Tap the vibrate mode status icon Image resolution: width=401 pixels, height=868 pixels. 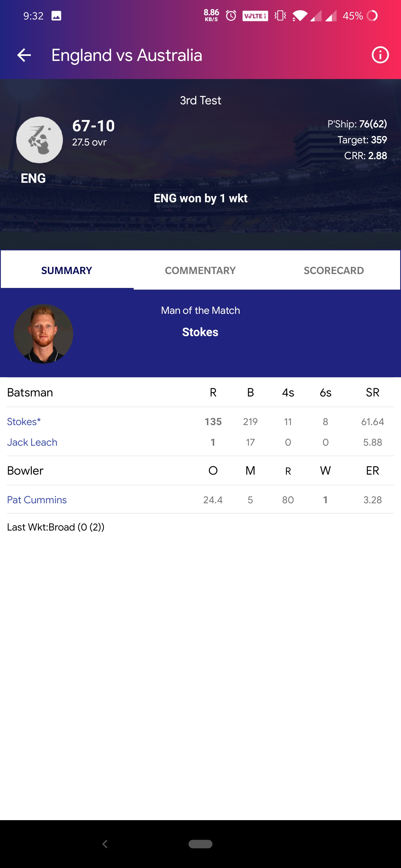tap(280, 16)
